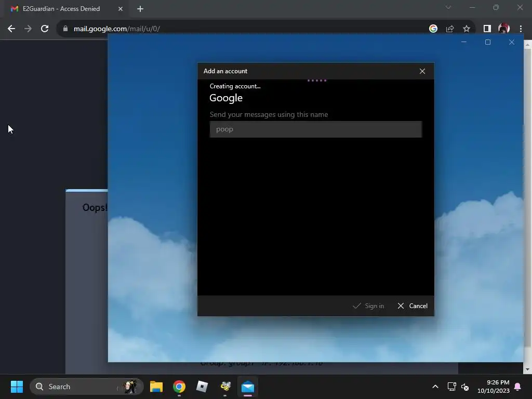Screen dimensions: 532x399
Task: Go forward in Chrome
Action: pyautogui.click(x=28, y=29)
